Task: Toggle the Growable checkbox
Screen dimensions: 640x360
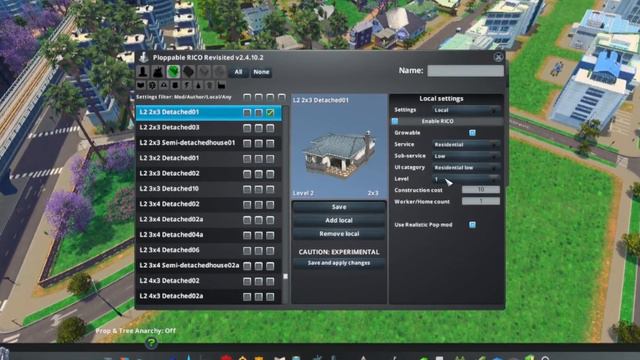Action: 472,133
